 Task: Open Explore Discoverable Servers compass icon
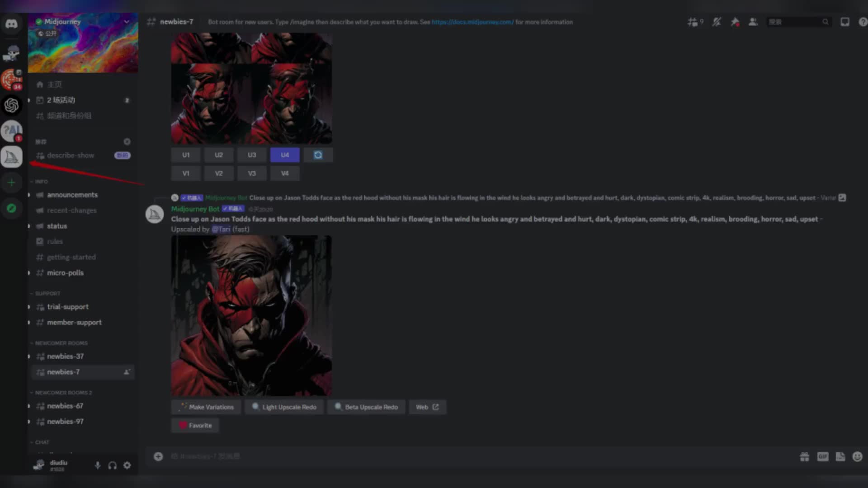coord(11,208)
